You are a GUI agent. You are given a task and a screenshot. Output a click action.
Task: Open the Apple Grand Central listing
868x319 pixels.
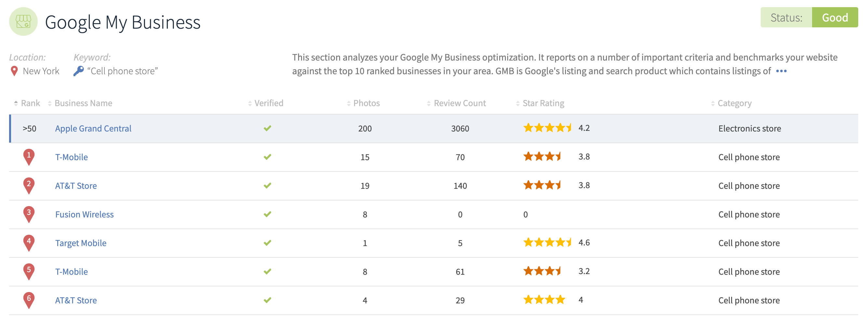pos(93,129)
